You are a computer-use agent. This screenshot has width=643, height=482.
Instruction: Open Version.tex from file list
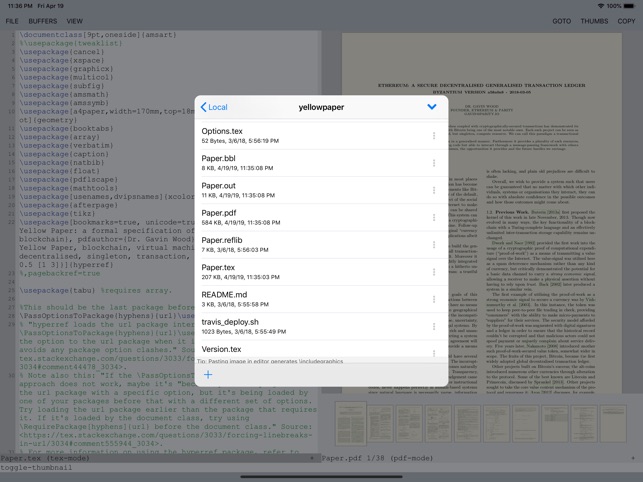pos(221,349)
